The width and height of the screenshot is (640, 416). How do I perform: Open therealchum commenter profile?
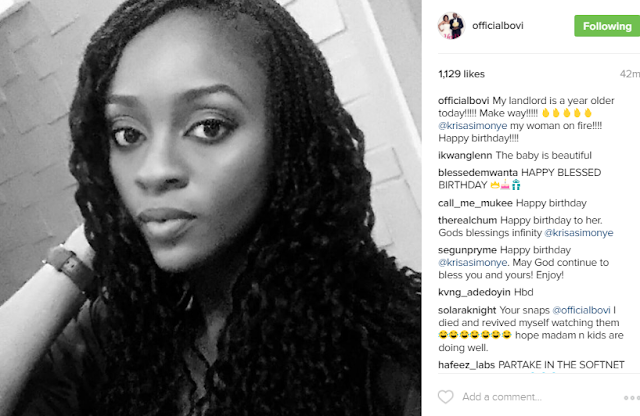click(467, 220)
